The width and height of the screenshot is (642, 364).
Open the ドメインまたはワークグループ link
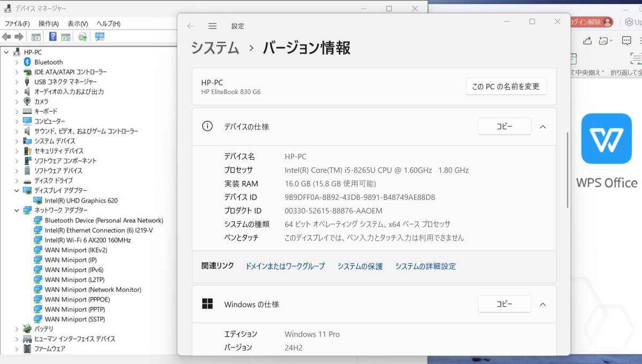[x=285, y=266]
